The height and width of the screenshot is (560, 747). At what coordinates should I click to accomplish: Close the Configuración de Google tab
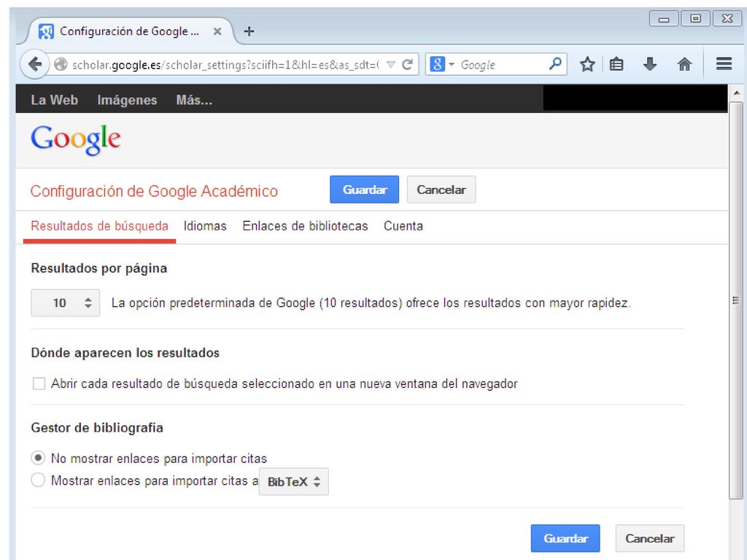217,31
